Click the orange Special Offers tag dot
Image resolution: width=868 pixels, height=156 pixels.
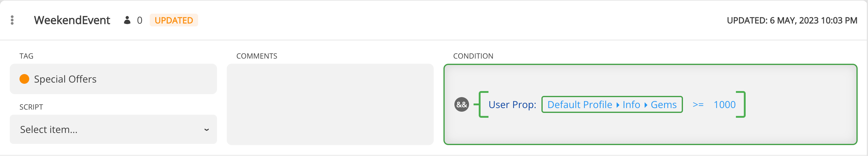point(24,79)
